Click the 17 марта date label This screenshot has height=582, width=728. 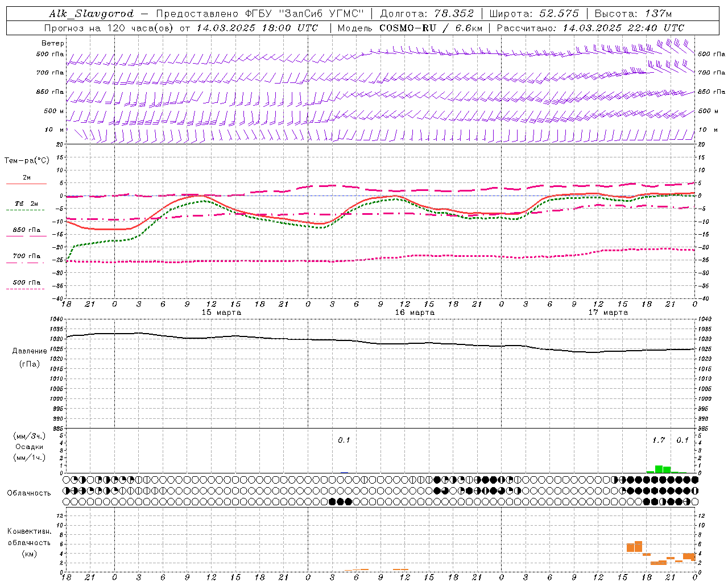(608, 313)
